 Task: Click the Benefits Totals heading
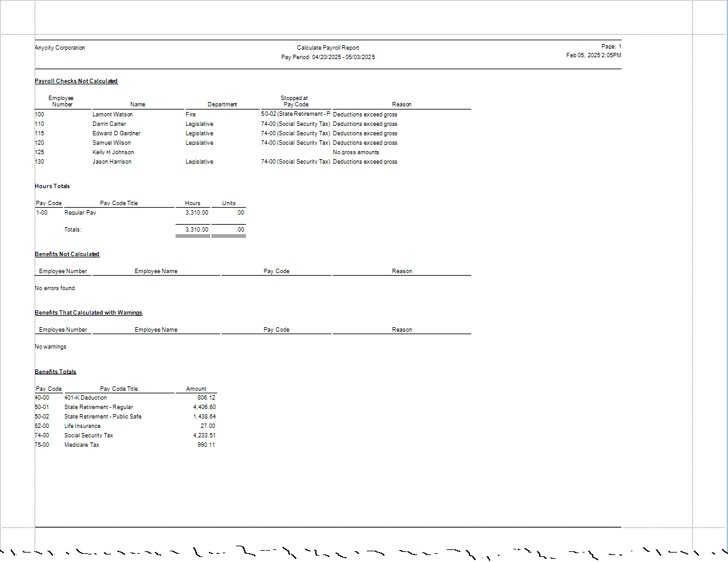click(55, 371)
